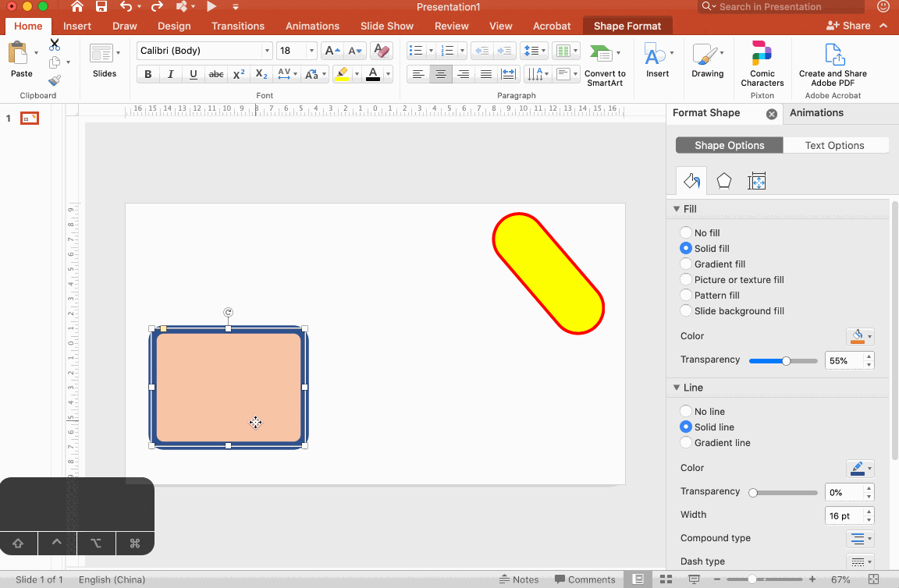
Task: Click Create and Share Adobe PDF
Action: click(833, 65)
